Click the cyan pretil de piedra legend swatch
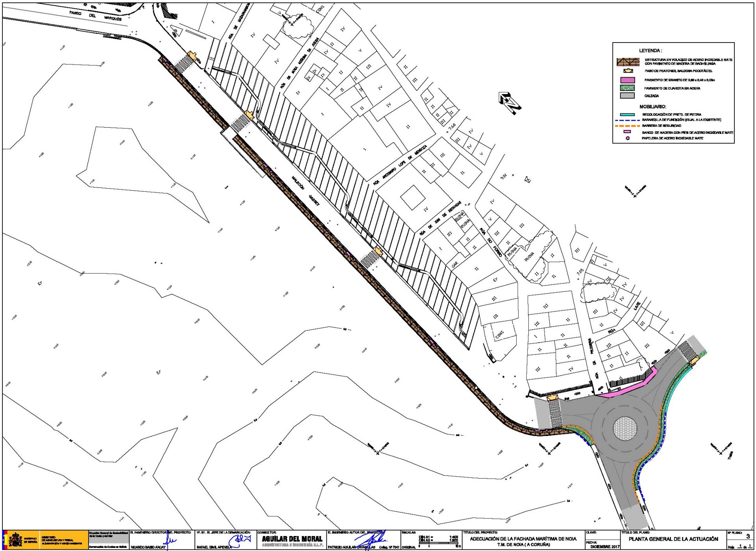Image resolution: width=756 pixels, height=551 pixels. (x=627, y=115)
